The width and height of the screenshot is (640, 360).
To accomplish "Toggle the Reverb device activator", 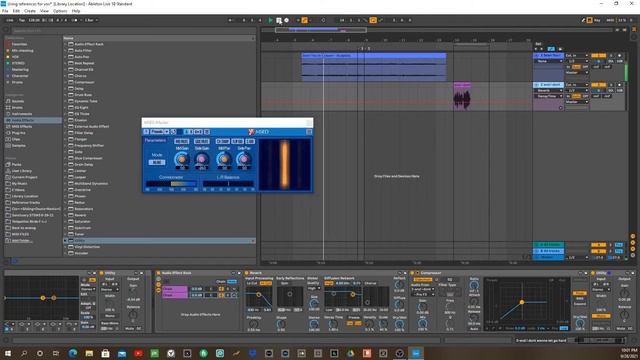I will point(247,273).
